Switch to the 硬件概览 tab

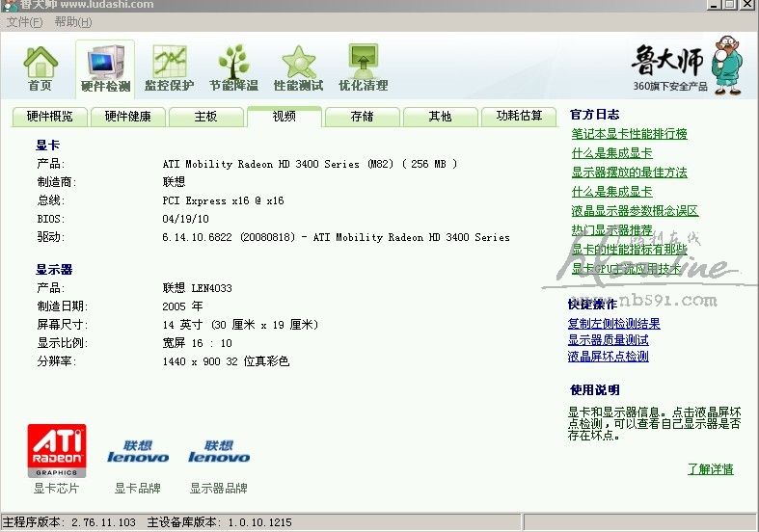pyautogui.click(x=49, y=117)
